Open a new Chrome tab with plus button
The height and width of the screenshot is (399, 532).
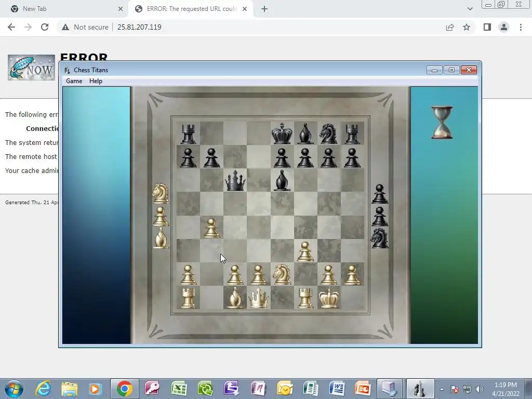264,9
